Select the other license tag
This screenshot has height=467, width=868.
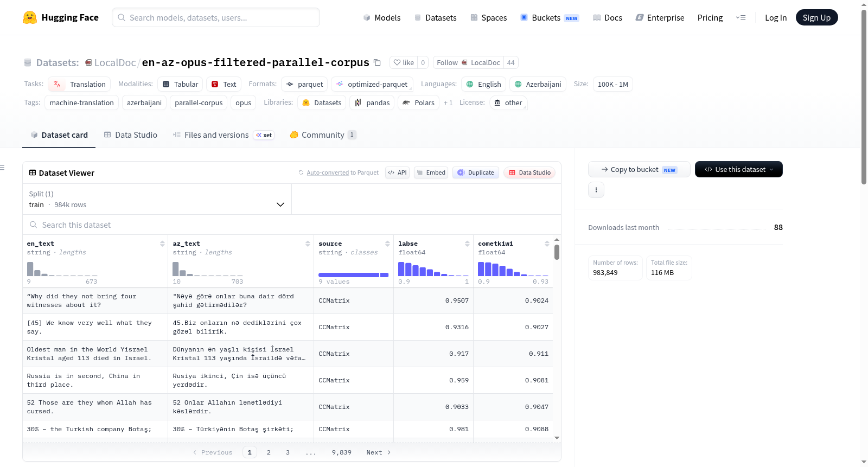click(508, 103)
